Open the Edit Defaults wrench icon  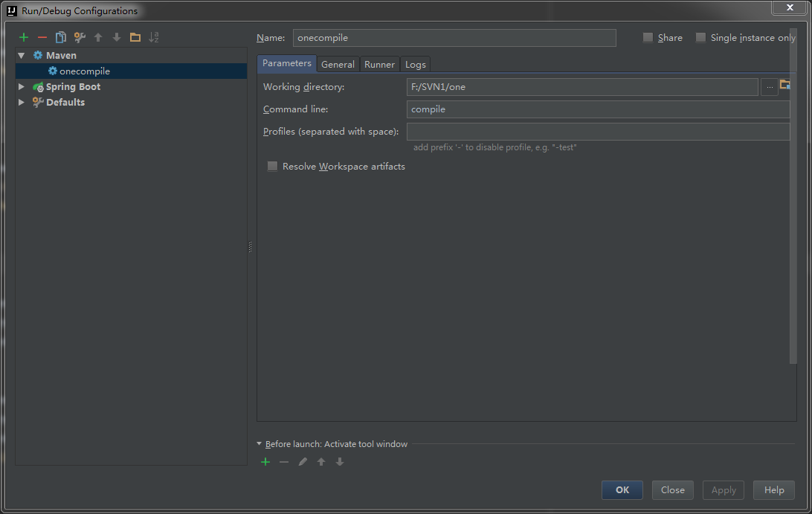click(80, 37)
